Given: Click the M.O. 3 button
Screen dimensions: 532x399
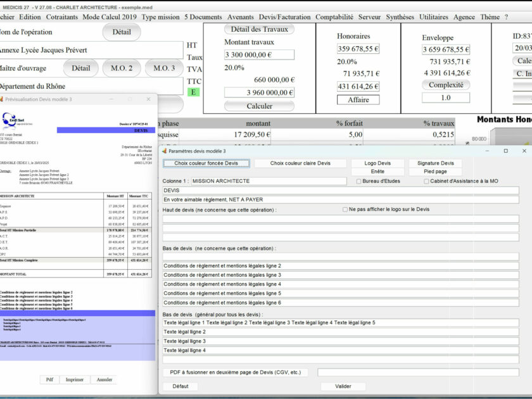Looking at the screenshot, I should pyautogui.click(x=164, y=68).
